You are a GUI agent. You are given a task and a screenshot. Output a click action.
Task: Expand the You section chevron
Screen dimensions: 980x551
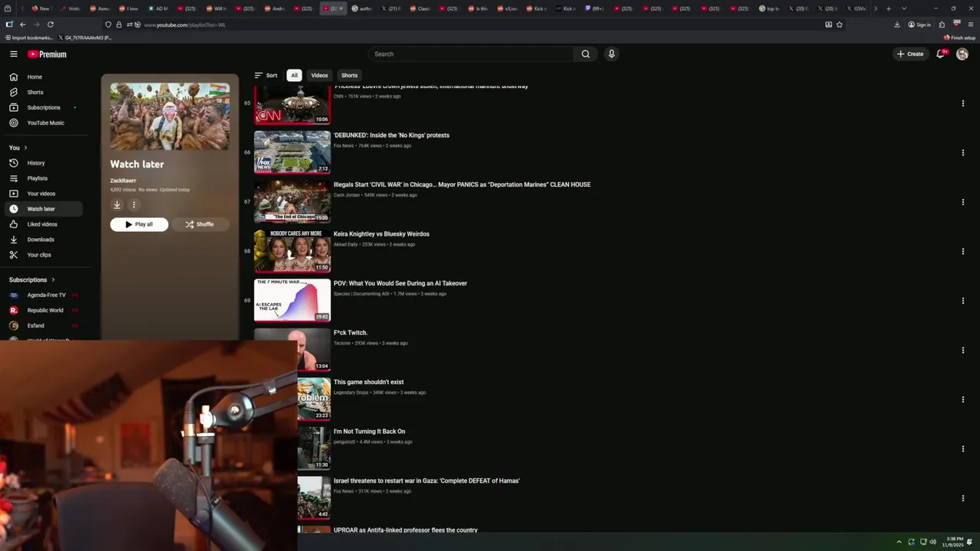tap(25, 148)
